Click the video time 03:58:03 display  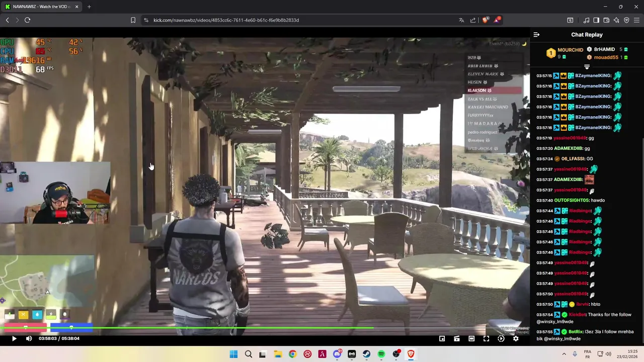click(48, 338)
